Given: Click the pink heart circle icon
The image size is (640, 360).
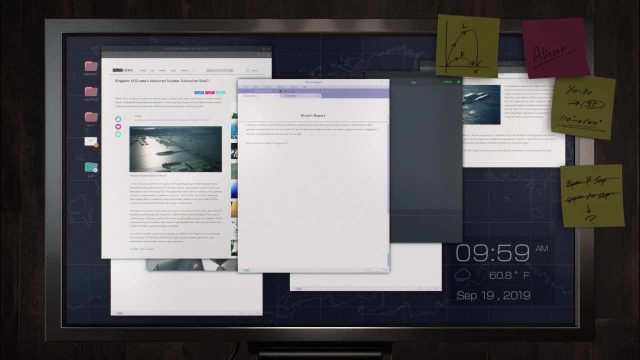Looking at the screenshot, I should (x=118, y=127).
